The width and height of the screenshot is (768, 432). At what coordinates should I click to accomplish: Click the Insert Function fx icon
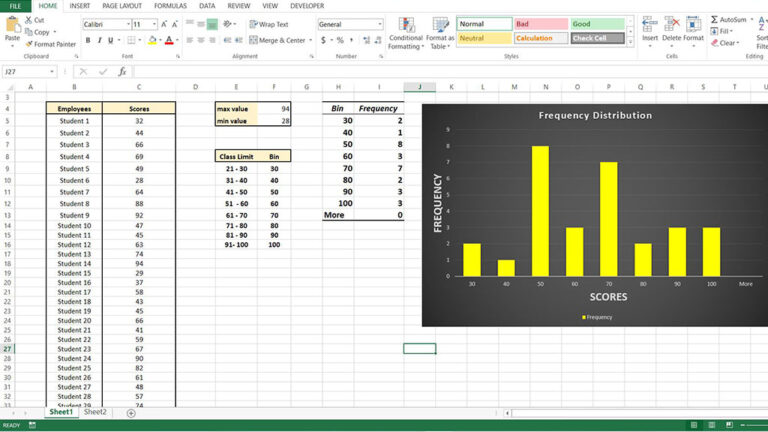coord(122,72)
